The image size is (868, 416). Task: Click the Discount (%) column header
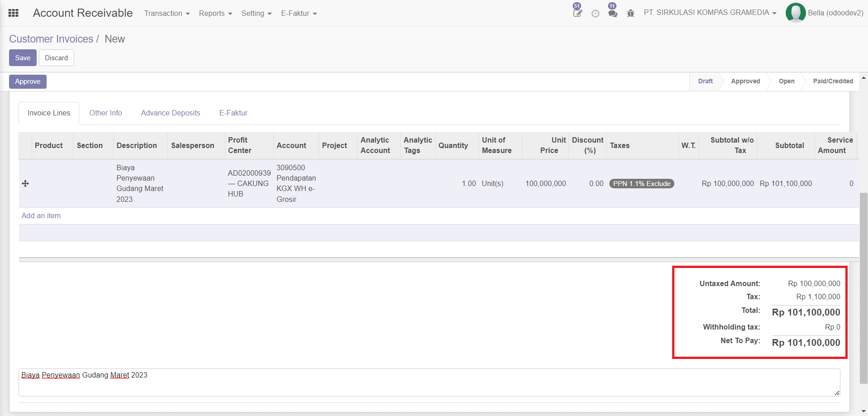pos(588,145)
